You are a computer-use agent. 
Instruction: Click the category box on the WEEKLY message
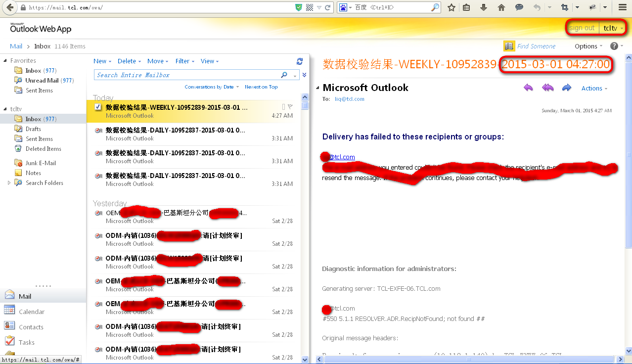coord(283,107)
